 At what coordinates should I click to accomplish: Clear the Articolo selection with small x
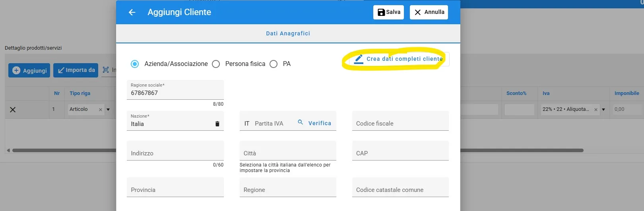(x=101, y=110)
